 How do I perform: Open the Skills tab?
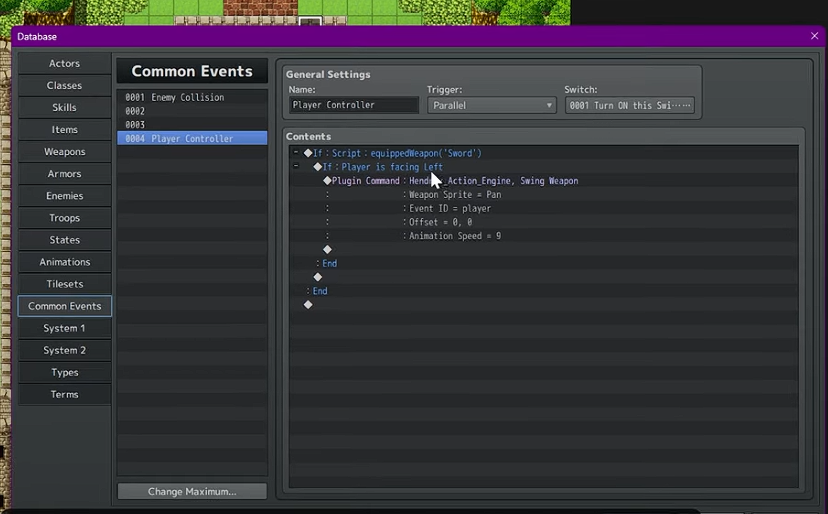[65, 107]
